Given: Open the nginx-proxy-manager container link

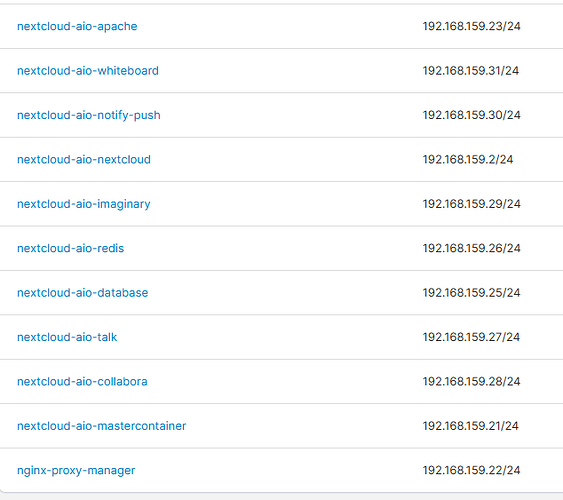Looking at the screenshot, I should (x=76, y=471).
